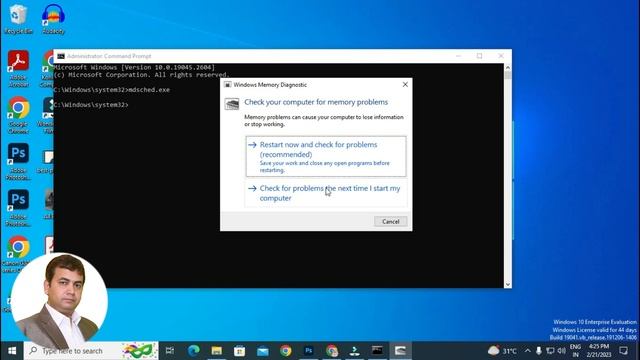Open the Mail app from the taskbar
640x360 pixels.
click(262, 351)
